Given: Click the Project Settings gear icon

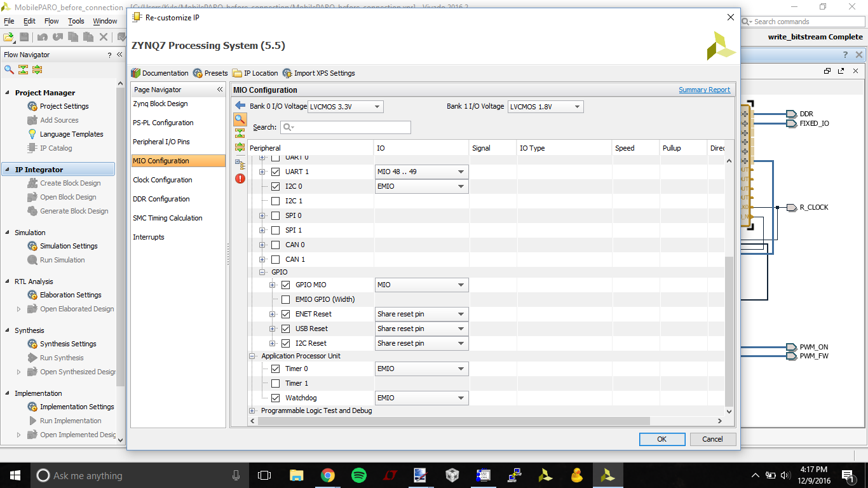Looking at the screenshot, I should click(32, 106).
